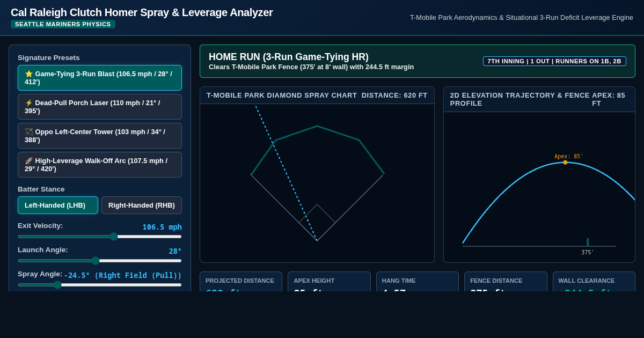Switch batter stance to Left-Handed (LHB)

pyautogui.click(x=58, y=205)
